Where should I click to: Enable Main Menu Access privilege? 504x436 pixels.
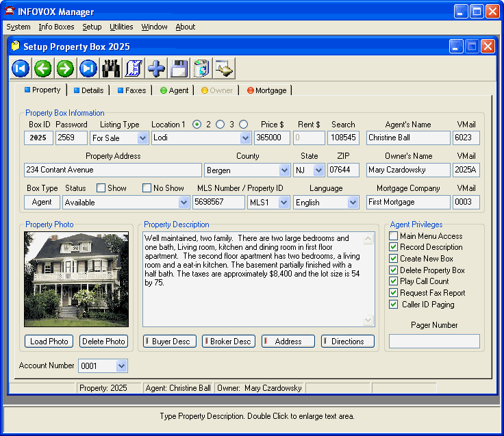coord(394,236)
